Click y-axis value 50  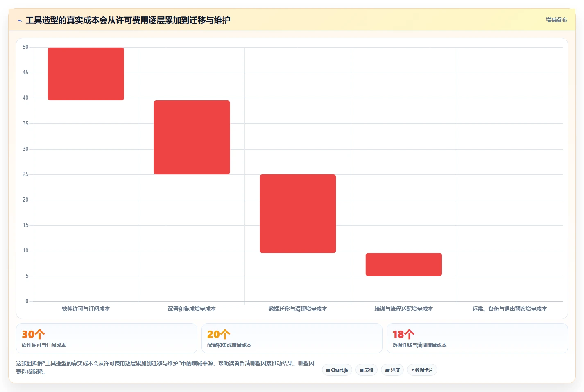pyautogui.click(x=25, y=47)
